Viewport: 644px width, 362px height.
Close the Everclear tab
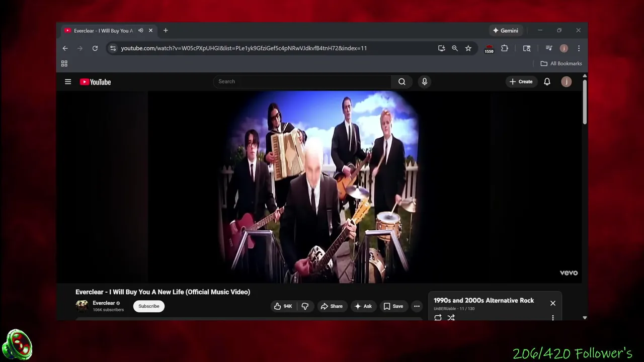tap(150, 31)
